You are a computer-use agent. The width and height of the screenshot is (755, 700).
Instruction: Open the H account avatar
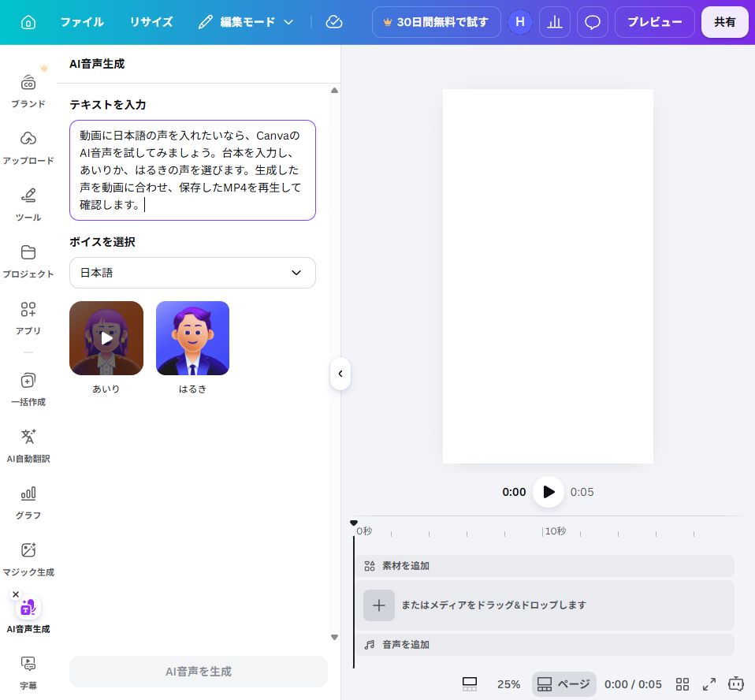[520, 22]
